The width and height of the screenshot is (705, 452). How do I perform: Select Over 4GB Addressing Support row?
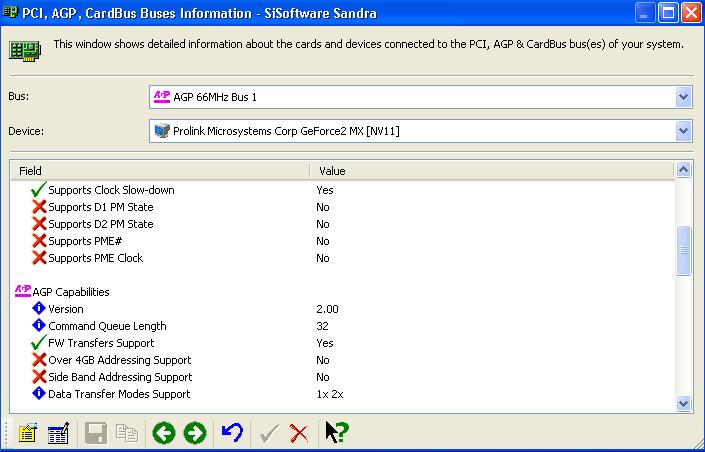coord(342,360)
